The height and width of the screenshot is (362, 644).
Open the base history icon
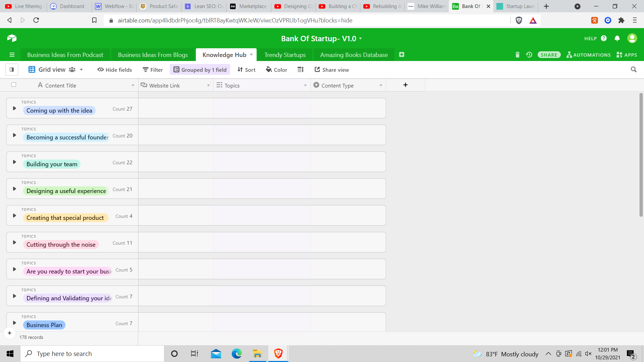(529, 55)
